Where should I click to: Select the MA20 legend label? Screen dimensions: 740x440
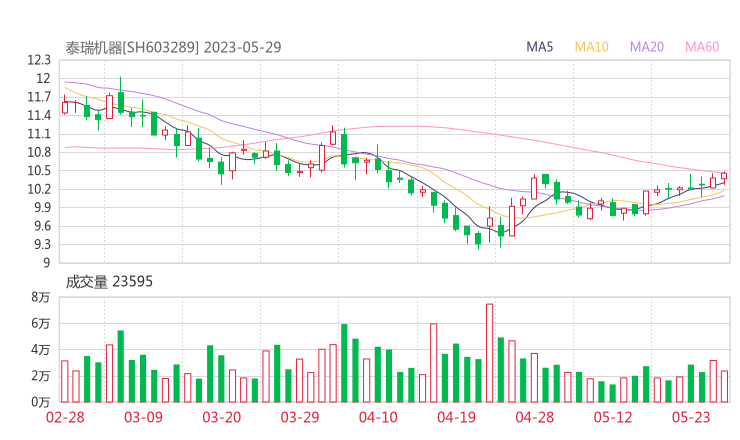point(647,47)
